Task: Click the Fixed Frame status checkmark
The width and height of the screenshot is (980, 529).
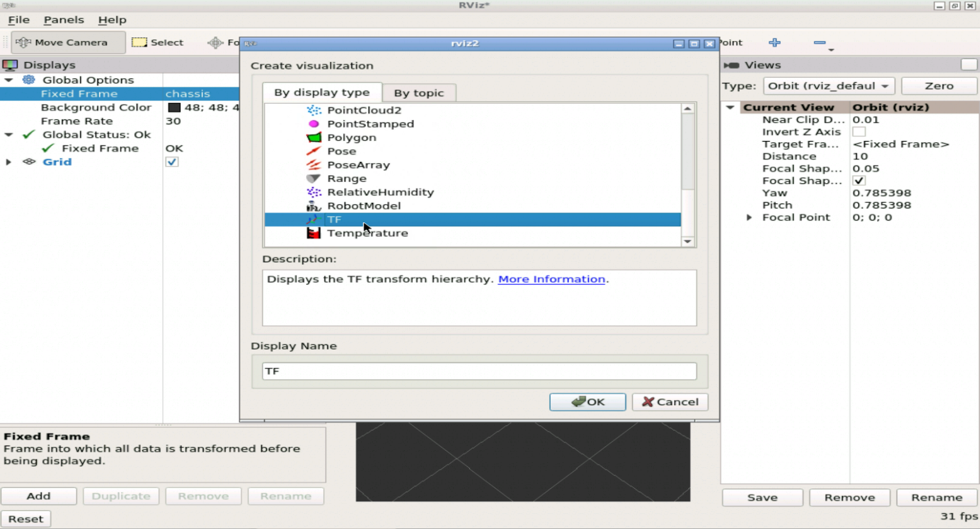Action: [x=48, y=149]
